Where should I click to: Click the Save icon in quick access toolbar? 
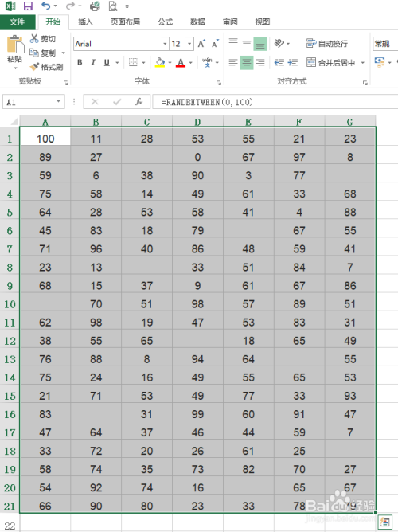(28, 6)
